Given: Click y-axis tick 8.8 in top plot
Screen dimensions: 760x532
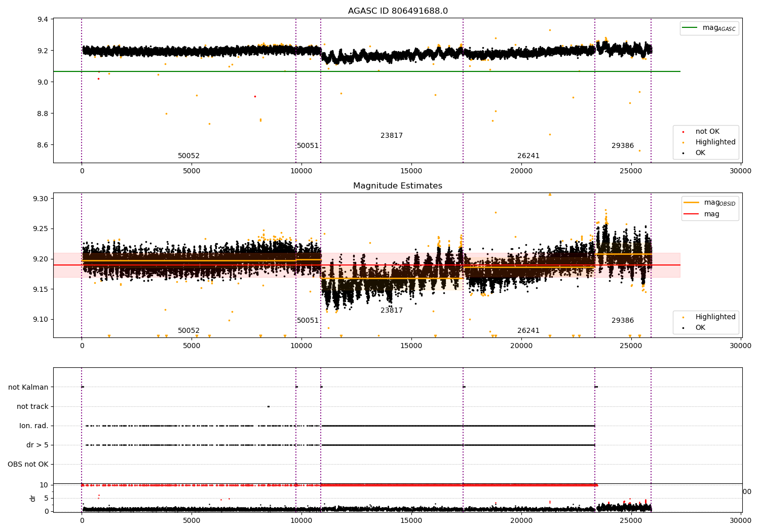Looking at the screenshot, I should (43, 114).
